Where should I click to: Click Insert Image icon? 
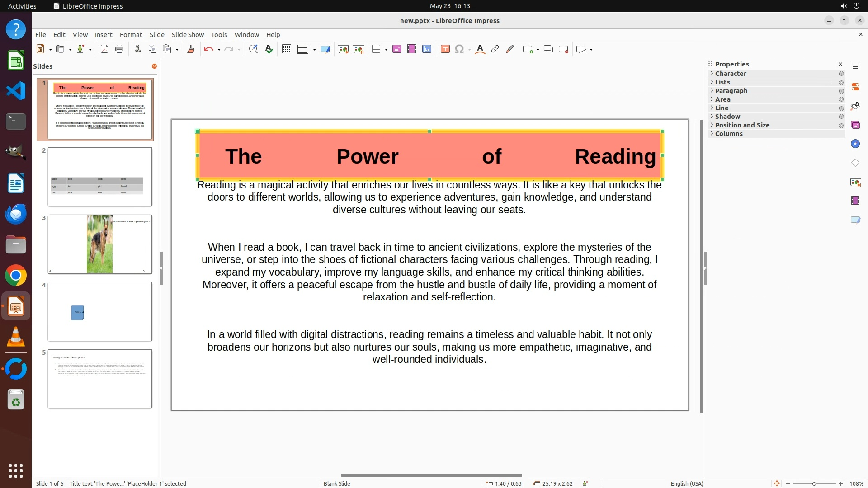pyautogui.click(x=397, y=49)
